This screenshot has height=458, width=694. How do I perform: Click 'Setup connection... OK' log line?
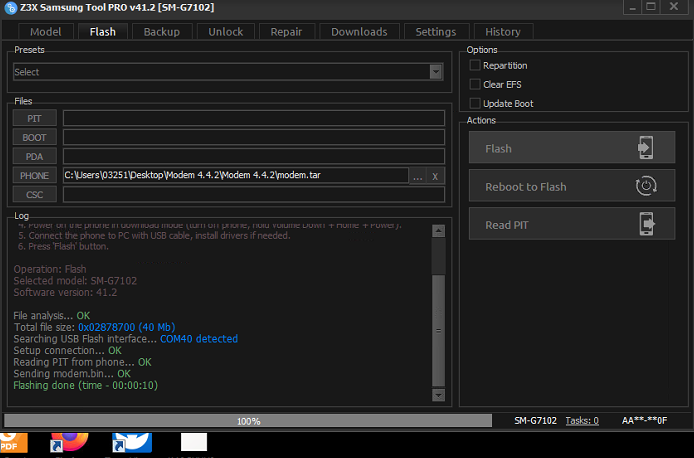[67, 350]
